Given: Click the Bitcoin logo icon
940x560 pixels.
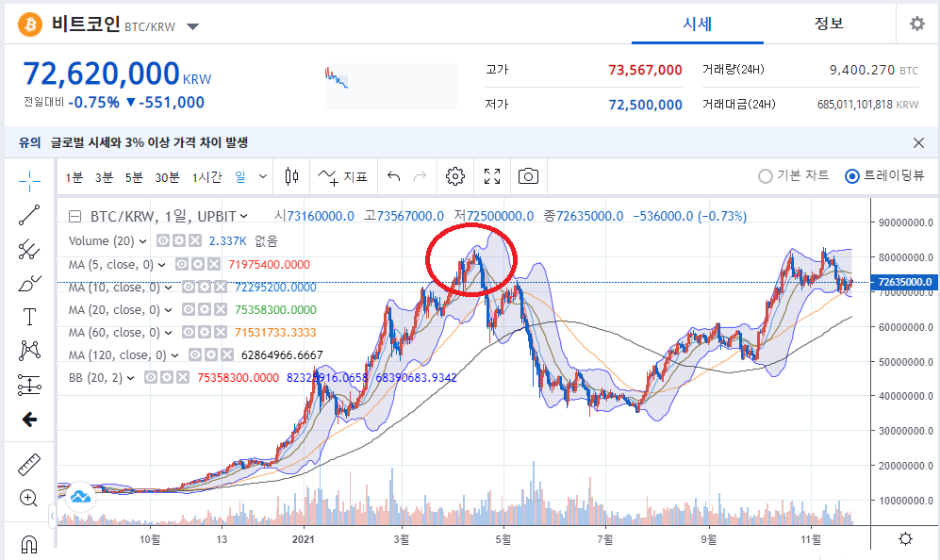Looking at the screenshot, I should pyautogui.click(x=30, y=25).
